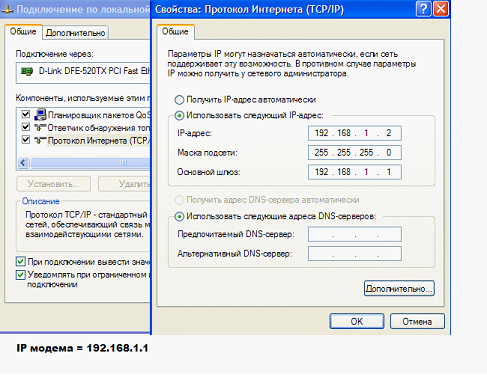
Task: Select Получить IP-адрес автоматически radio button
Action: click(179, 100)
